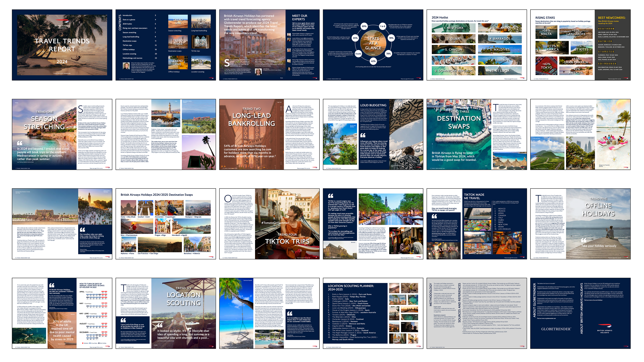This screenshot has width=644, height=362.
Task: Open the Trend Six Location Scouting page
Action: [166, 313]
